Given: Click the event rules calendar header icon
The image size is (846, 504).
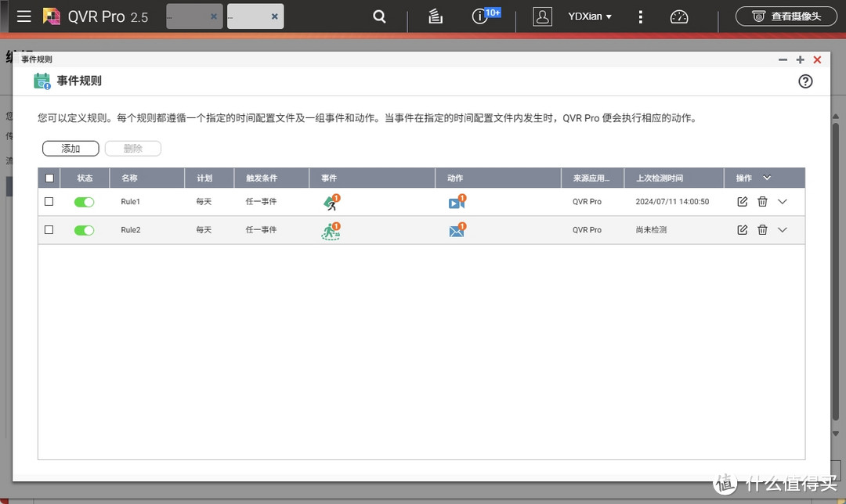Looking at the screenshot, I should point(42,80).
